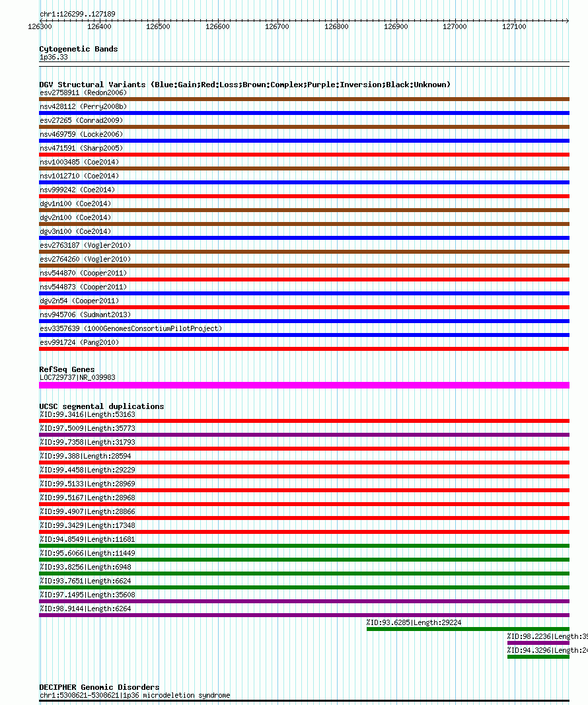The width and height of the screenshot is (588, 705).
Task: Click the red bar under esv991724
Action: coord(305,349)
